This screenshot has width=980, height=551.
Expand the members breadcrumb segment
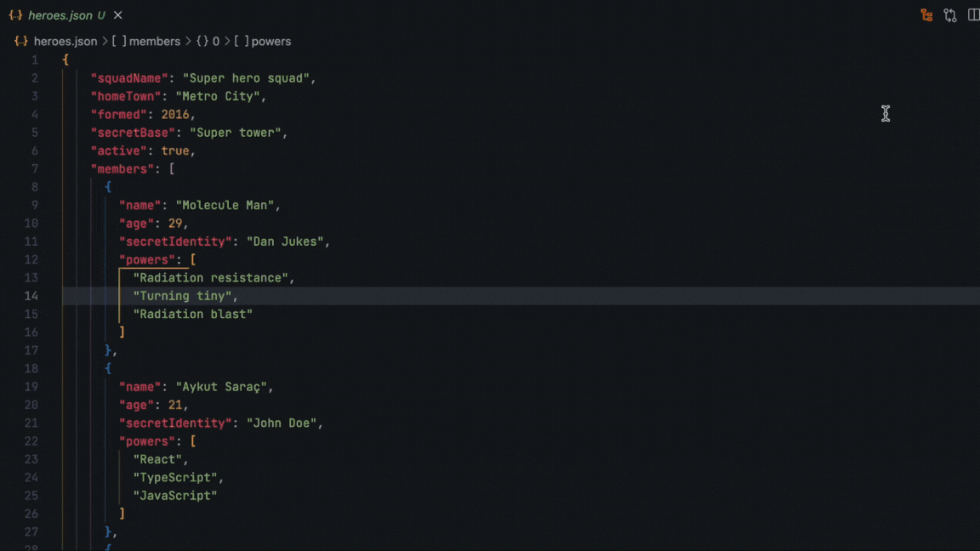pos(154,41)
